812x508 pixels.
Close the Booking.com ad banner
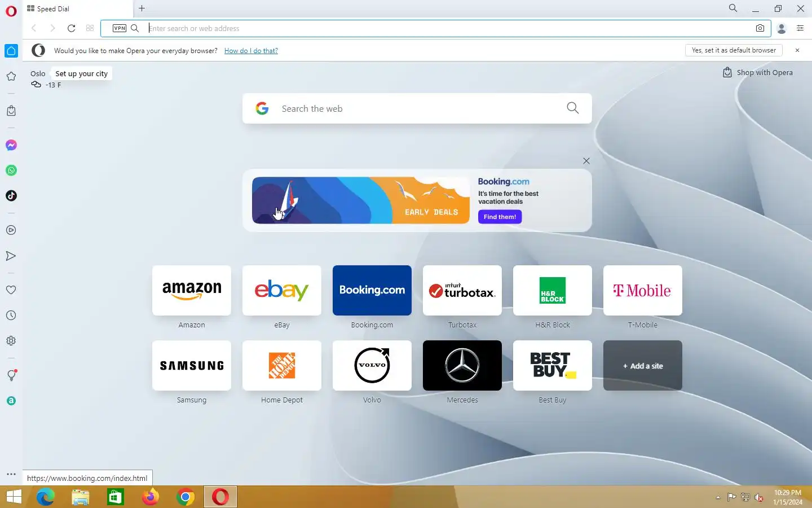point(586,161)
